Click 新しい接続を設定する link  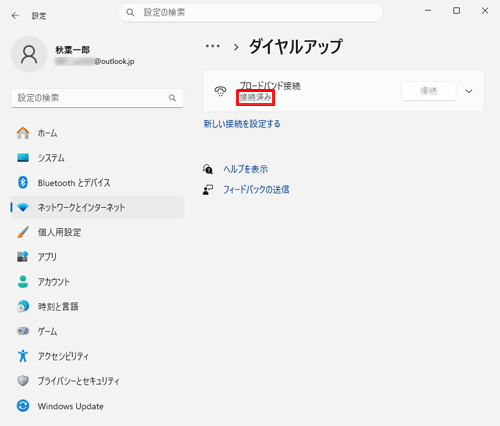[x=242, y=124]
